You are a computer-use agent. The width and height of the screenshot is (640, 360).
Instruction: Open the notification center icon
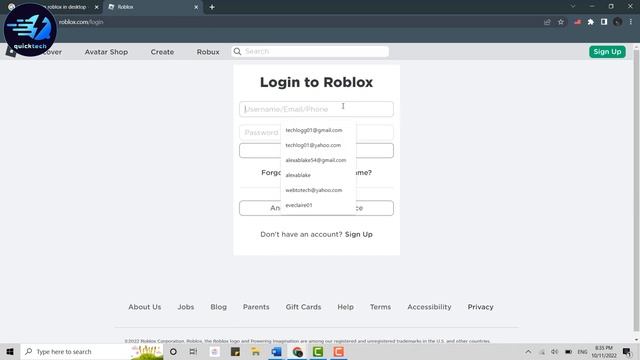[x=627, y=351]
